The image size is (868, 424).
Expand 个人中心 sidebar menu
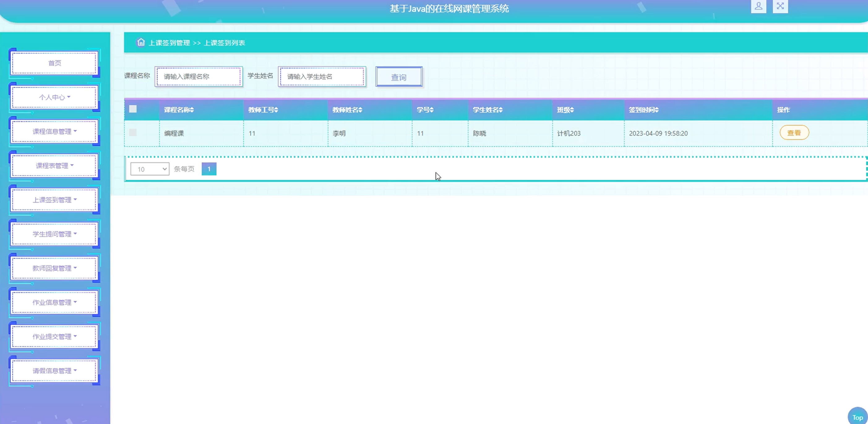pos(54,97)
